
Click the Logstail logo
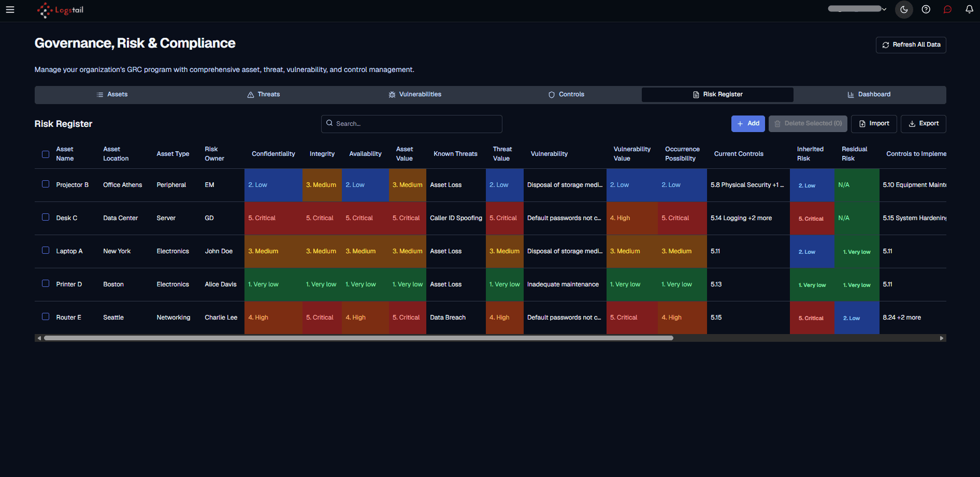(x=60, y=10)
